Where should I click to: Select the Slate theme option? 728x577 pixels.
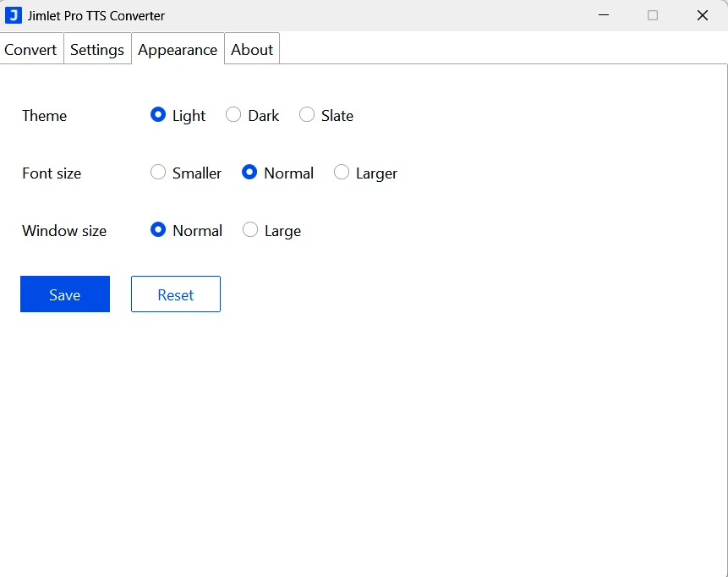point(307,115)
